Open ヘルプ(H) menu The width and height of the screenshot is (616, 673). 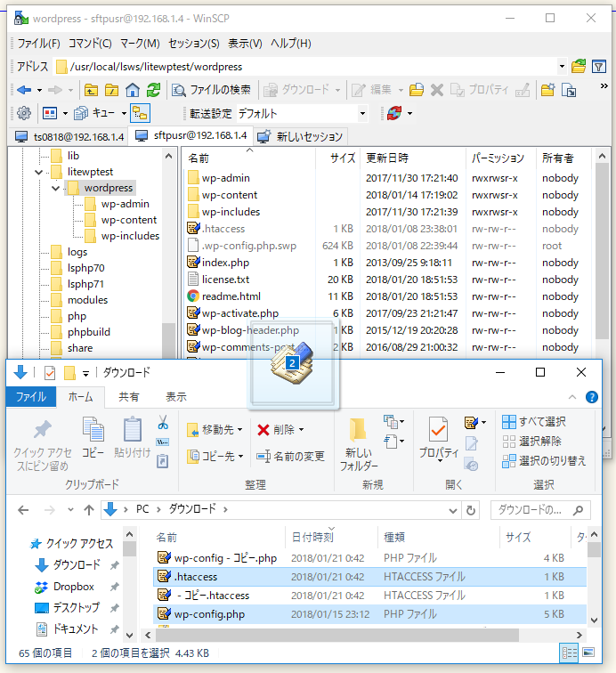[290, 44]
